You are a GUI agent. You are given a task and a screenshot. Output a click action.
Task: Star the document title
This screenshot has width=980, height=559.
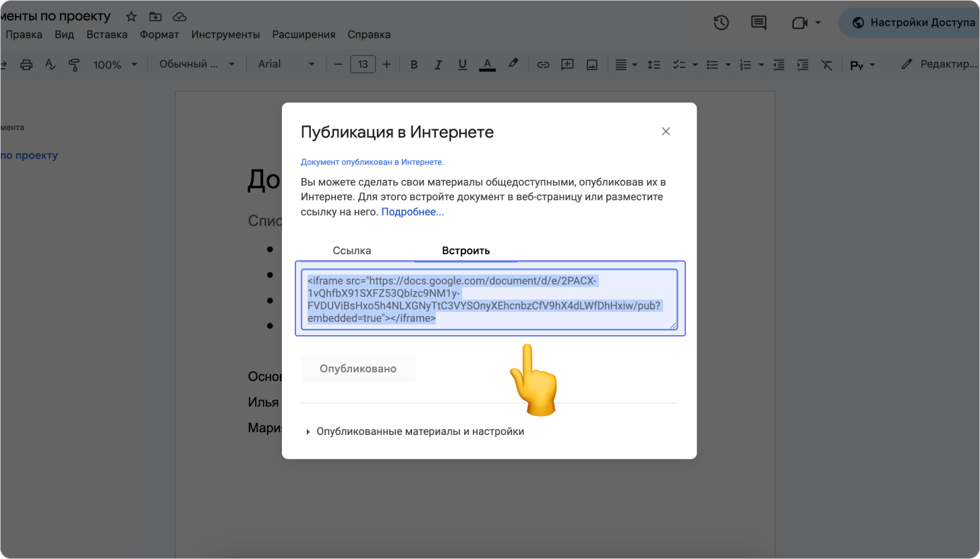click(x=132, y=17)
